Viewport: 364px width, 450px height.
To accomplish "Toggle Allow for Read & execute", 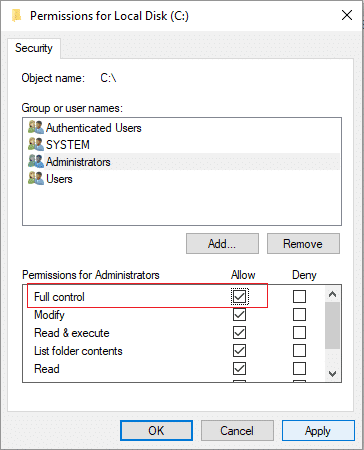I will [239, 332].
